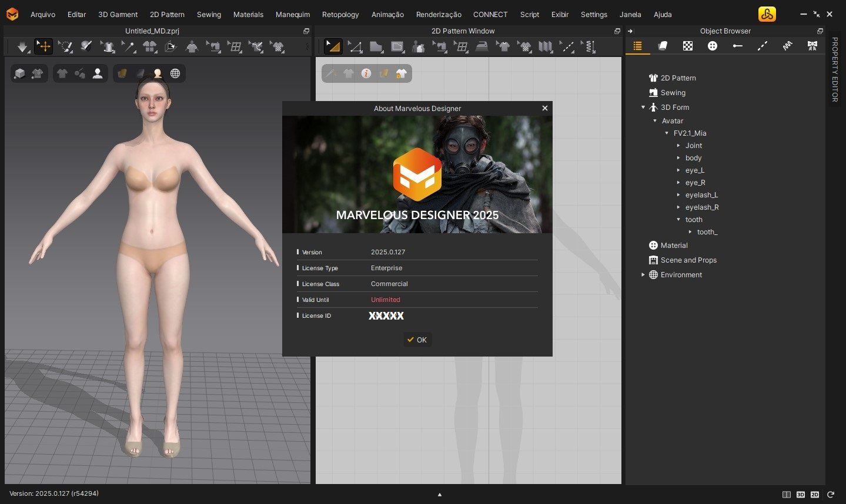Expand the Environment tree node
This screenshot has height=504, width=846.
tap(643, 275)
